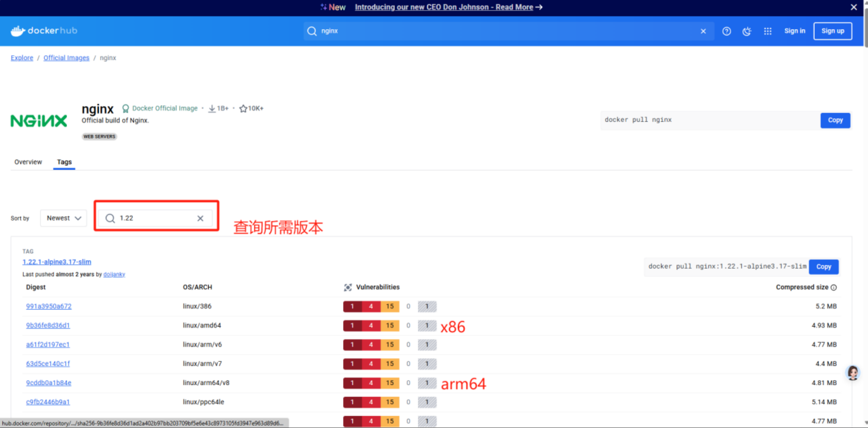This screenshot has width=868, height=428.
Task: Focus the tag filter field containing 1.22
Action: pos(155,218)
